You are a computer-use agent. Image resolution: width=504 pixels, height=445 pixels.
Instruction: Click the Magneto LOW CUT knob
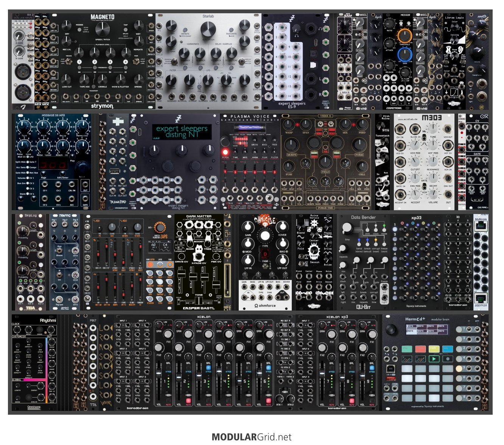tap(67, 79)
